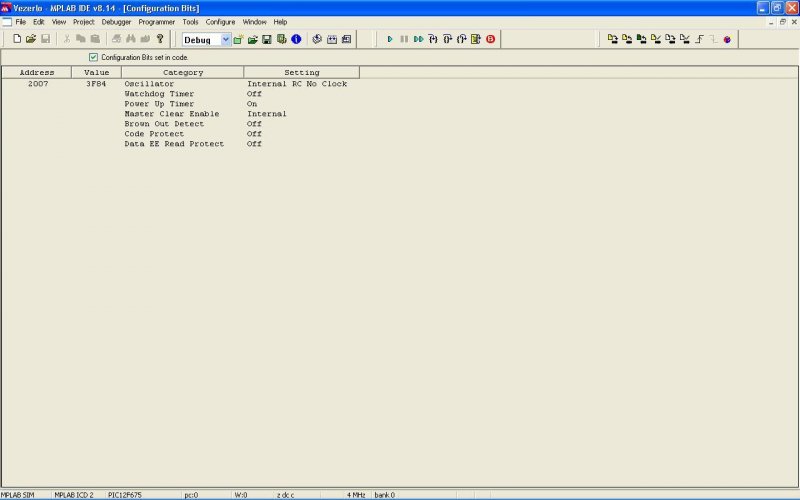
Task: Open the Edit menu
Action: (39, 22)
